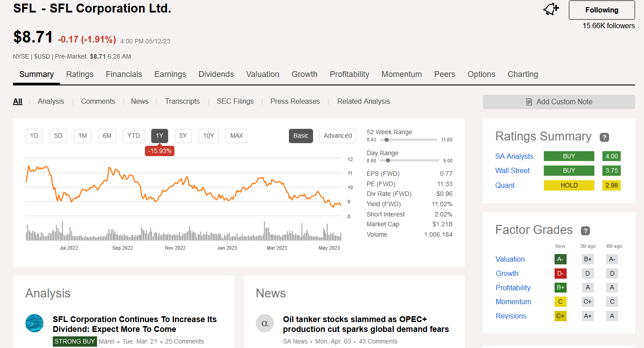Click the Day Range slider
Screen dimensions: 644x348
(x=410, y=160)
